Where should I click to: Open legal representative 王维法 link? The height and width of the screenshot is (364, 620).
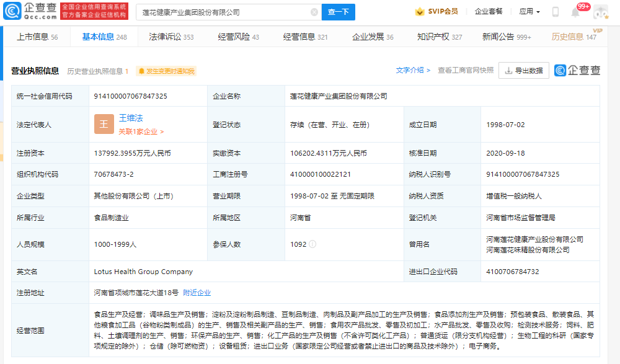coord(131,118)
